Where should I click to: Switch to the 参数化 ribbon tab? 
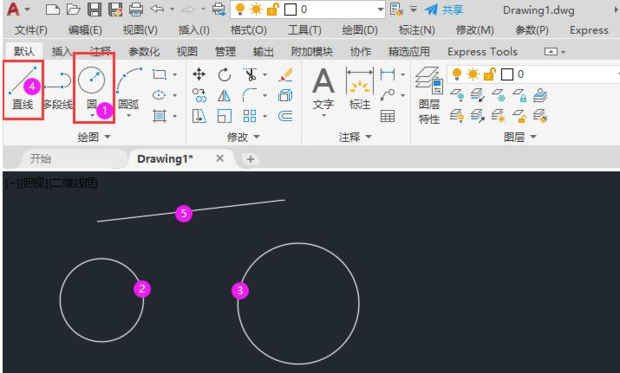coord(144,51)
